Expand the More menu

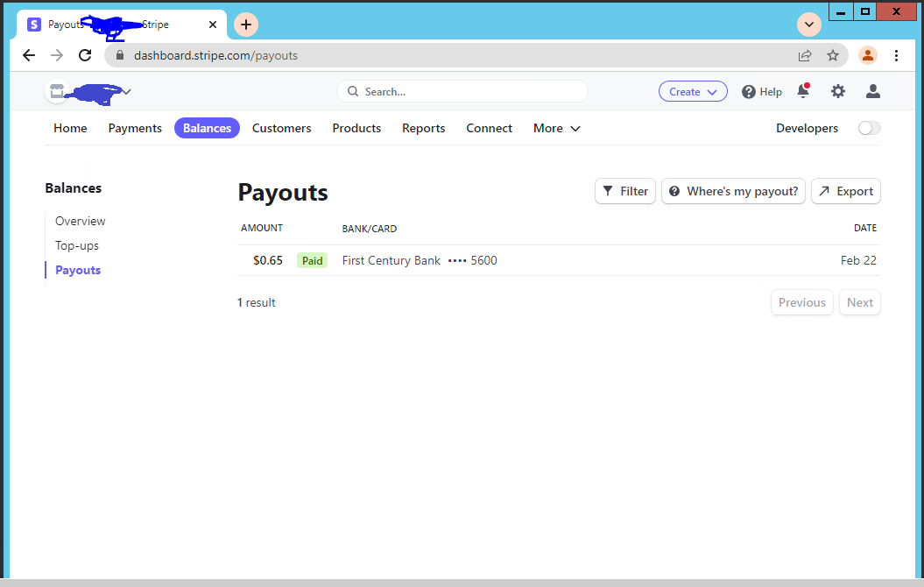[557, 128]
